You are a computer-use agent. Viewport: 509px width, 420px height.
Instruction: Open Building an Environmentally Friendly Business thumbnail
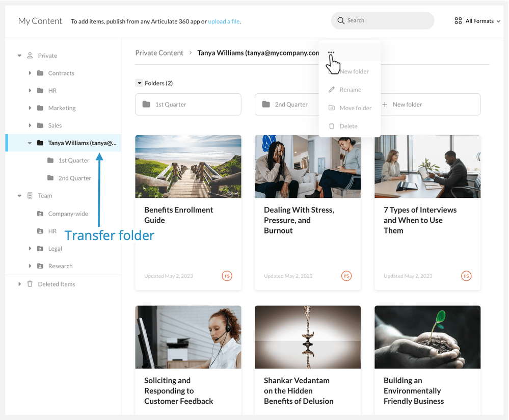(x=427, y=337)
